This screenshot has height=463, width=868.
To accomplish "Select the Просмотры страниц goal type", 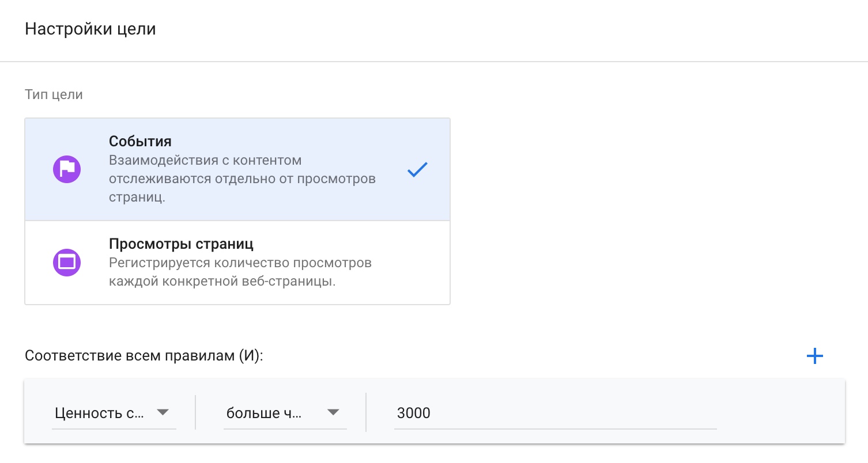I will pyautogui.click(x=237, y=262).
